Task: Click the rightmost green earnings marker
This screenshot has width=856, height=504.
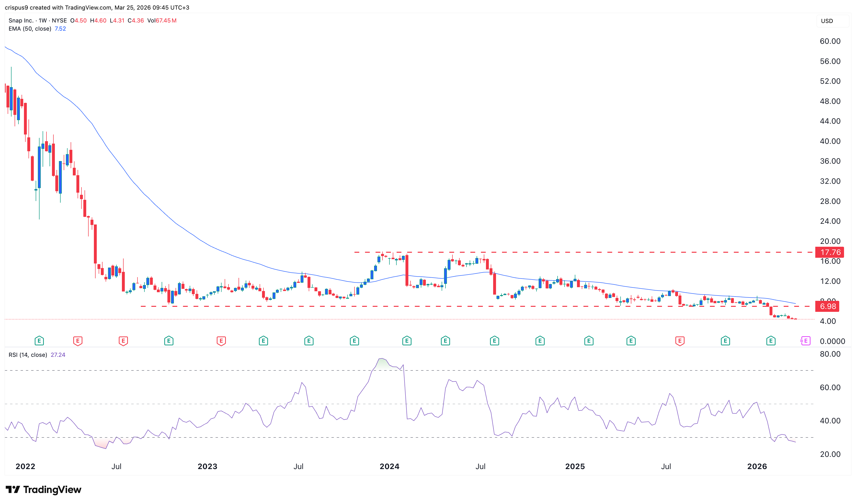Action: (771, 341)
